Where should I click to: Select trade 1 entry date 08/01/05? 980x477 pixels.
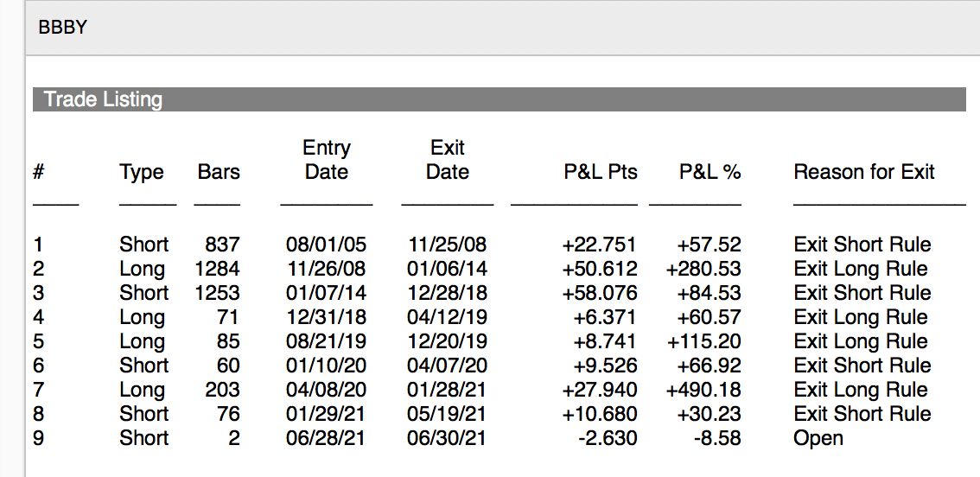(326, 245)
